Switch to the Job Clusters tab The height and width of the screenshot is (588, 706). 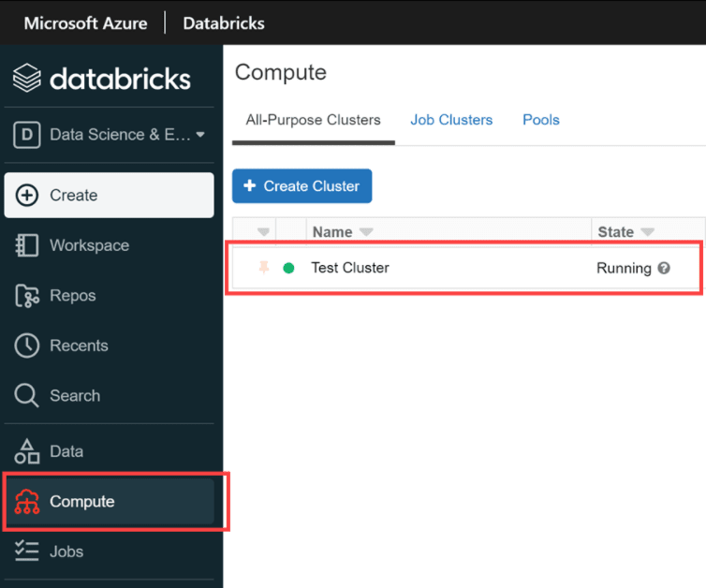click(x=451, y=120)
